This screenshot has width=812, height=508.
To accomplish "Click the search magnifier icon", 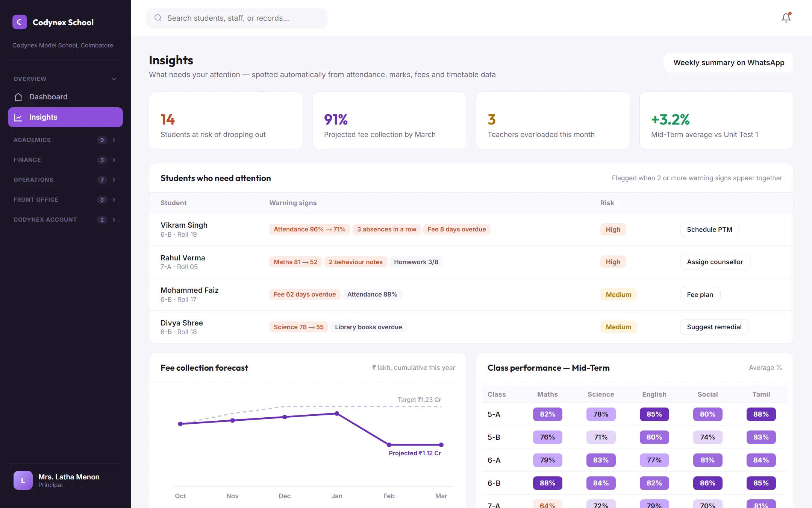I will pyautogui.click(x=158, y=18).
